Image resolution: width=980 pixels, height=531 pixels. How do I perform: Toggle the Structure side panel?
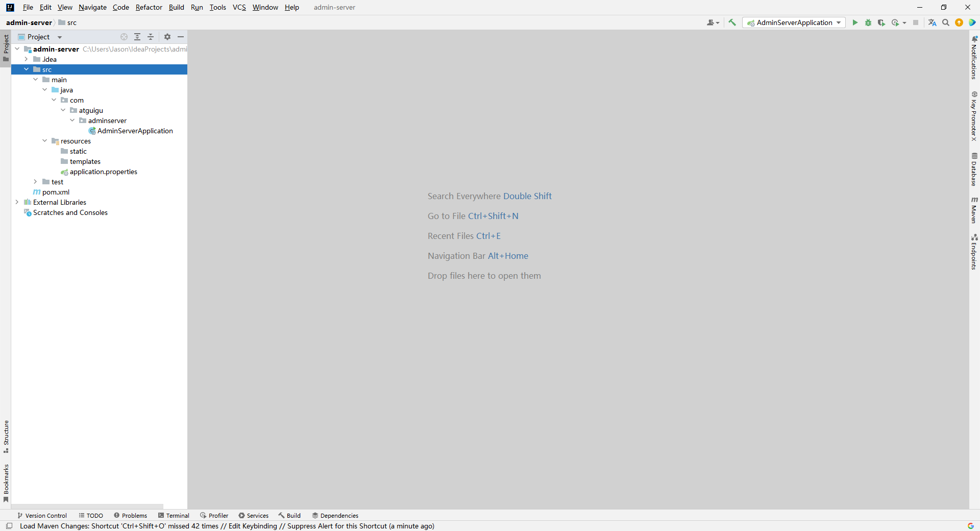pyautogui.click(x=6, y=437)
